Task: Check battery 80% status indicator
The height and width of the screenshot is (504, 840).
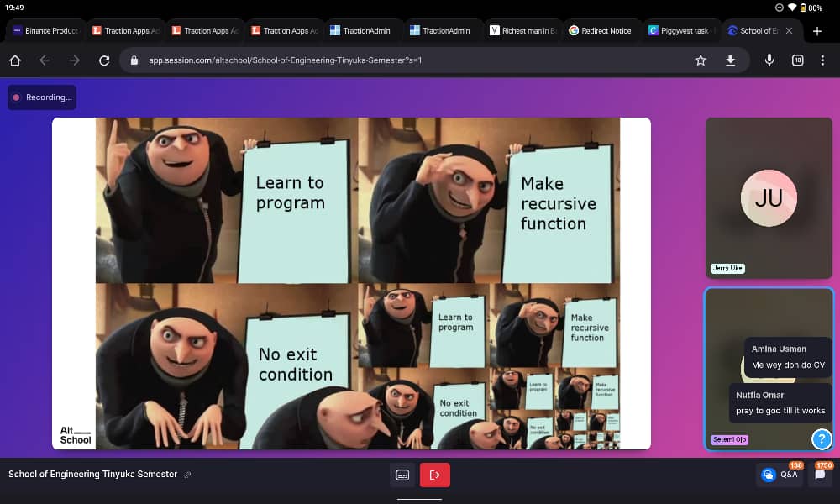Action: [x=811, y=8]
